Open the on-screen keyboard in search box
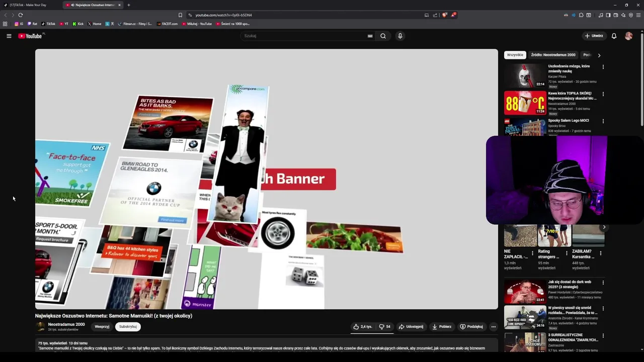The height and width of the screenshot is (362, 644). [x=370, y=36]
